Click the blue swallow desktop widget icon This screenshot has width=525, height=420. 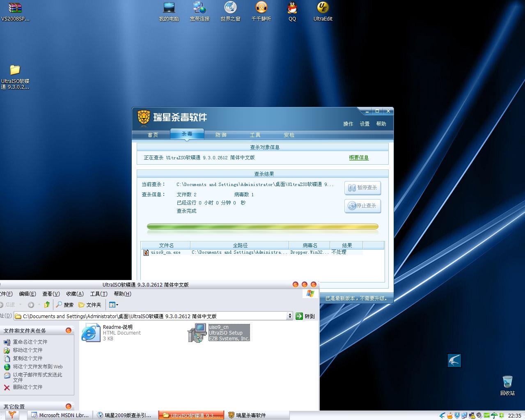click(x=454, y=360)
